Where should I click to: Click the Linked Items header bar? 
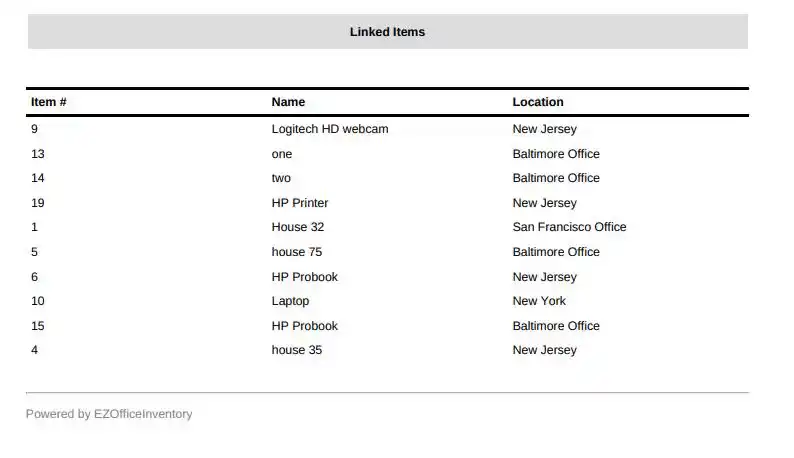click(387, 32)
